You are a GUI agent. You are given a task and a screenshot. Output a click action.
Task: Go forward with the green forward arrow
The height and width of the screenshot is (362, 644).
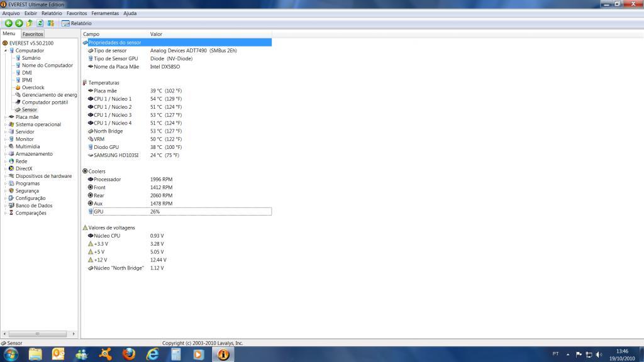(19, 23)
